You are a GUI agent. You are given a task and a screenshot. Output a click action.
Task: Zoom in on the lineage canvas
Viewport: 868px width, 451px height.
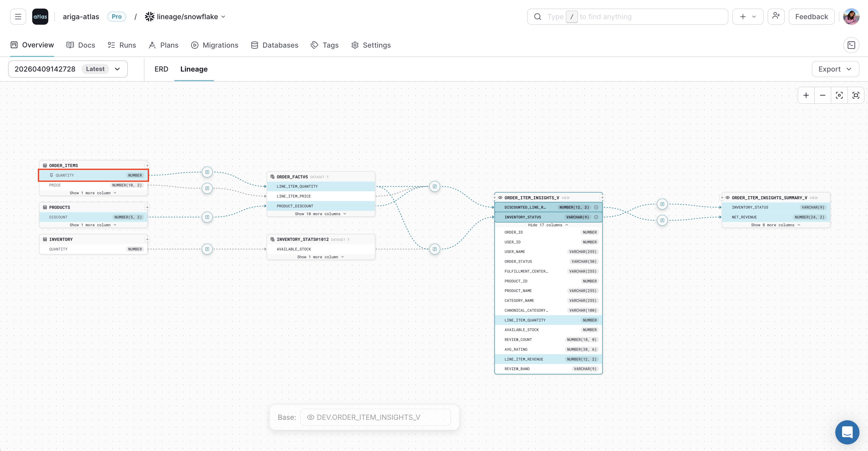click(806, 95)
